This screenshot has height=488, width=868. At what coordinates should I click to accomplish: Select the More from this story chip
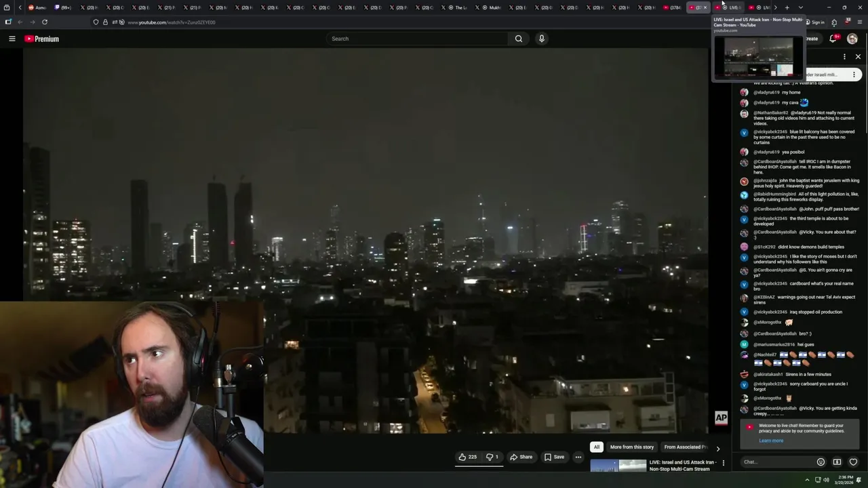(x=632, y=447)
